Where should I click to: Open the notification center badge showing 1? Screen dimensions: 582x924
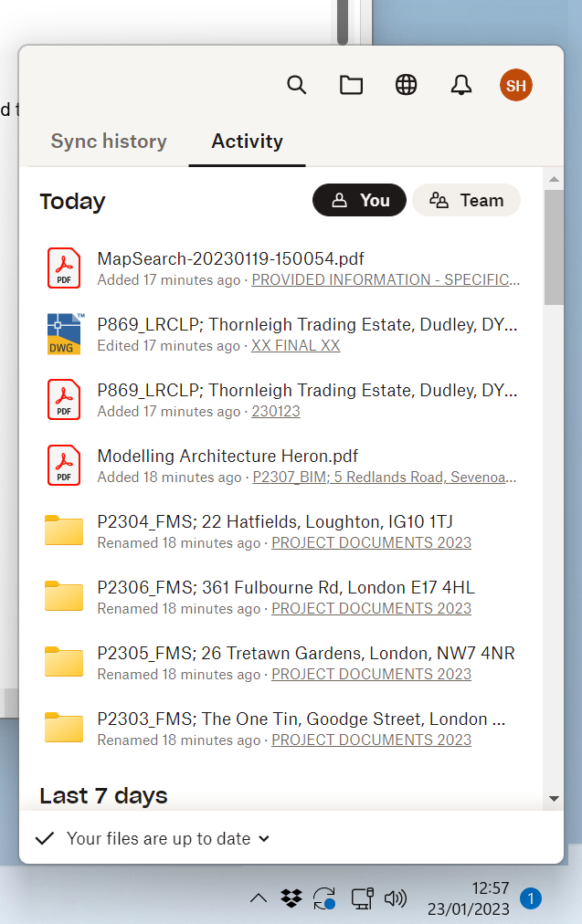pyautogui.click(x=531, y=898)
